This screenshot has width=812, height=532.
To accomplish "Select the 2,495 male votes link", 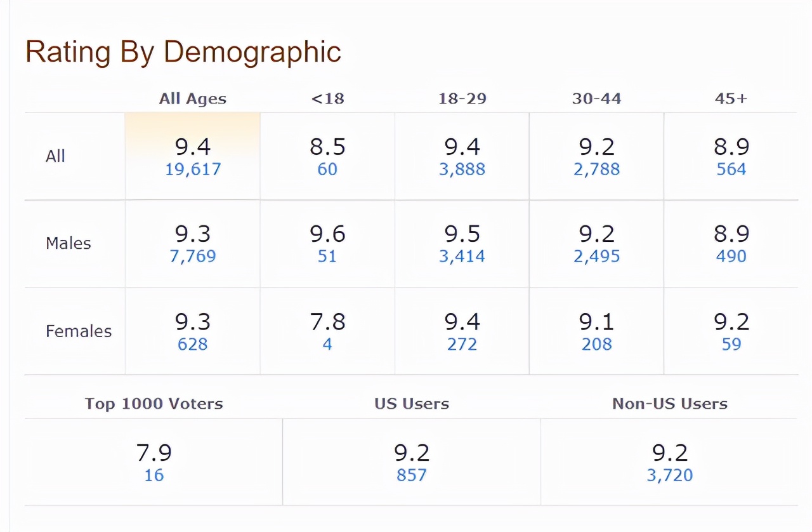I will pyautogui.click(x=596, y=256).
